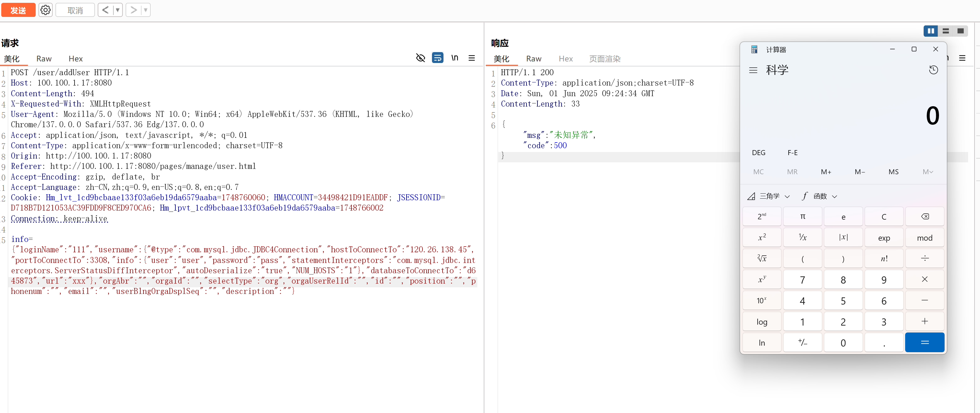This screenshot has height=413, width=980.
Task: Click the response body closing brace line
Action: (503, 156)
